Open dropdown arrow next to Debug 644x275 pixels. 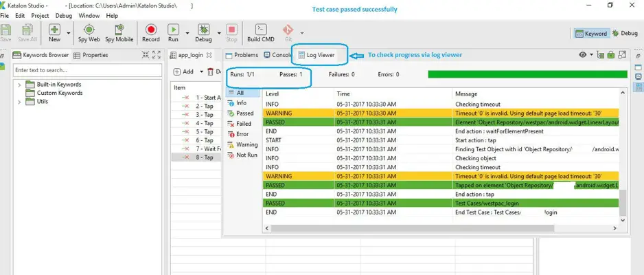[x=219, y=33]
